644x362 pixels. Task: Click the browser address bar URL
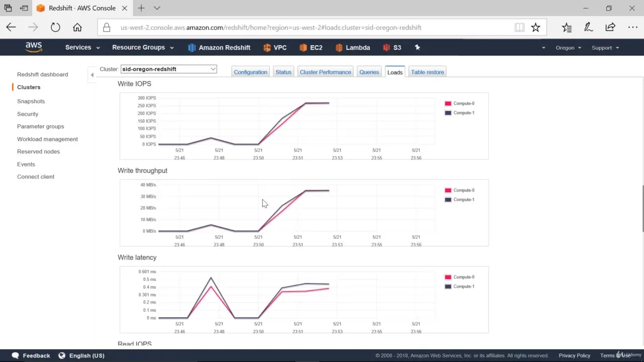[271, 28]
